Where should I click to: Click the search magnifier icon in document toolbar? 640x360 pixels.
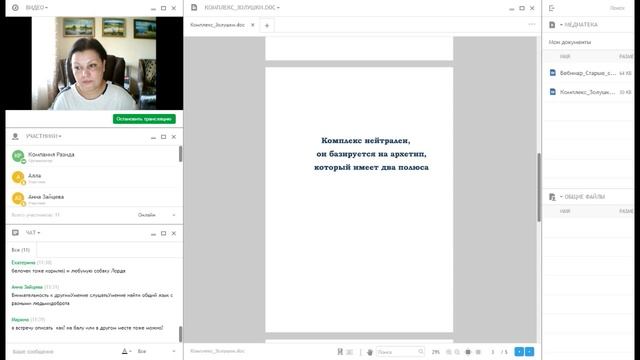421,351
